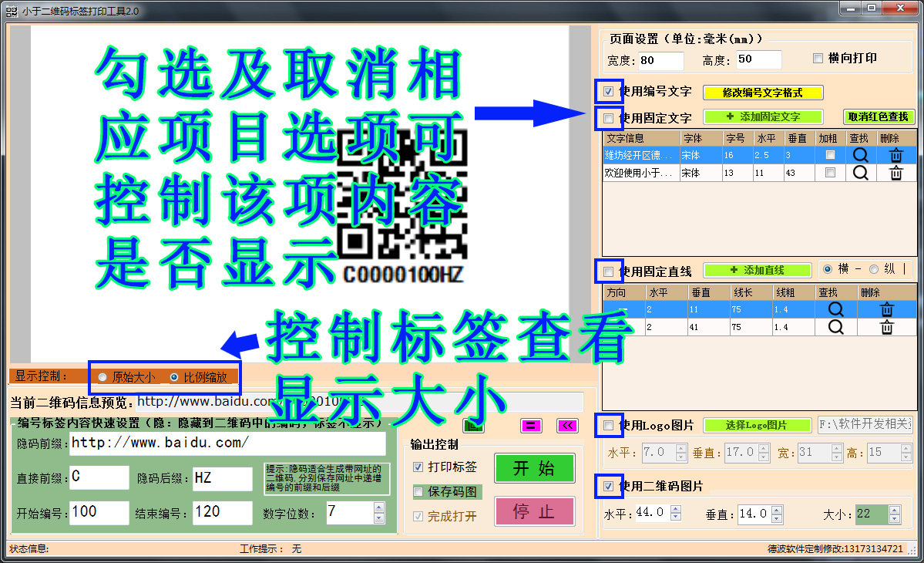Select the 欢迎使用小于 text row
Screen dimensions: 924x563
click(760, 173)
